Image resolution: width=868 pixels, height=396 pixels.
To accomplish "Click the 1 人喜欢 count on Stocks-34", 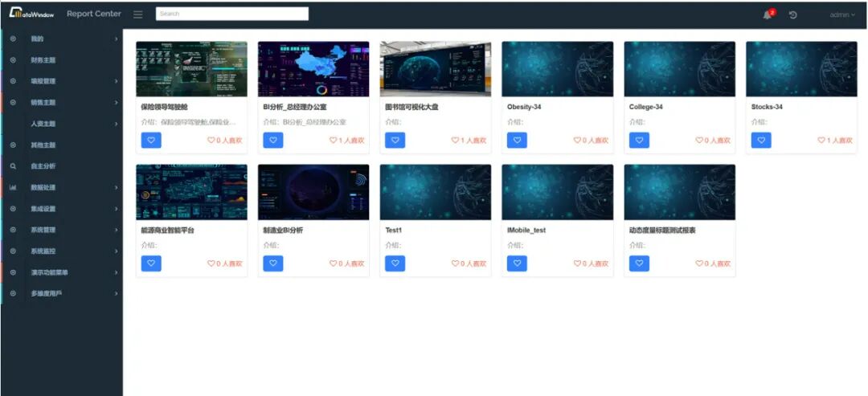I will tap(835, 141).
